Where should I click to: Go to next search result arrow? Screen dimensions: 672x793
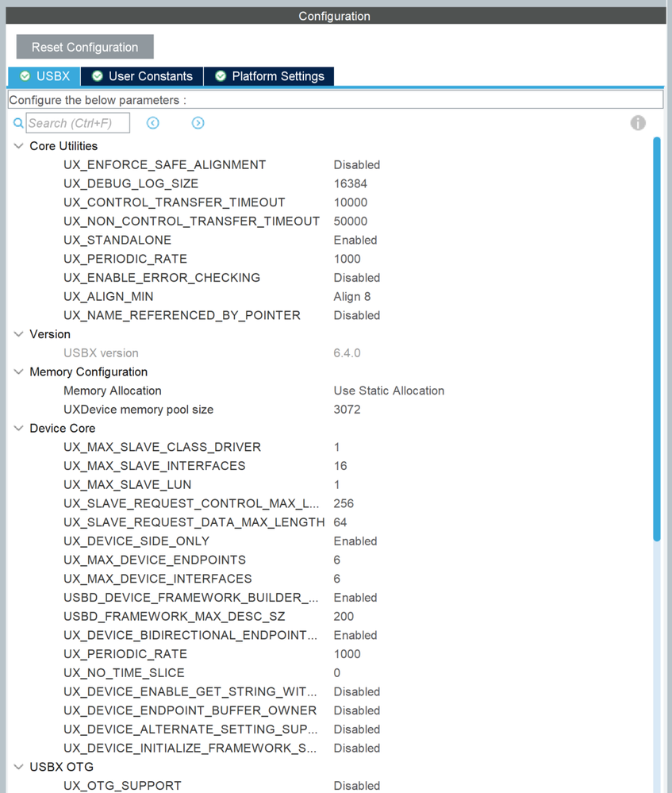tap(198, 123)
